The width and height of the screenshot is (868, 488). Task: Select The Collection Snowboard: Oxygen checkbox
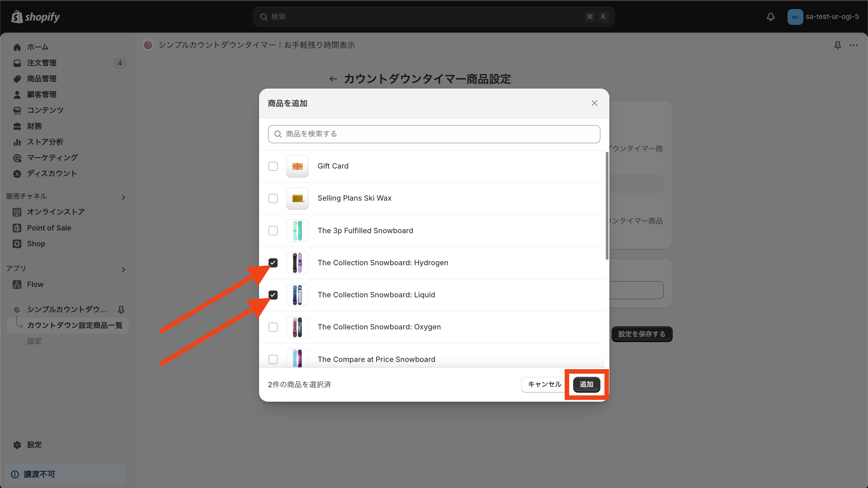click(x=273, y=327)
